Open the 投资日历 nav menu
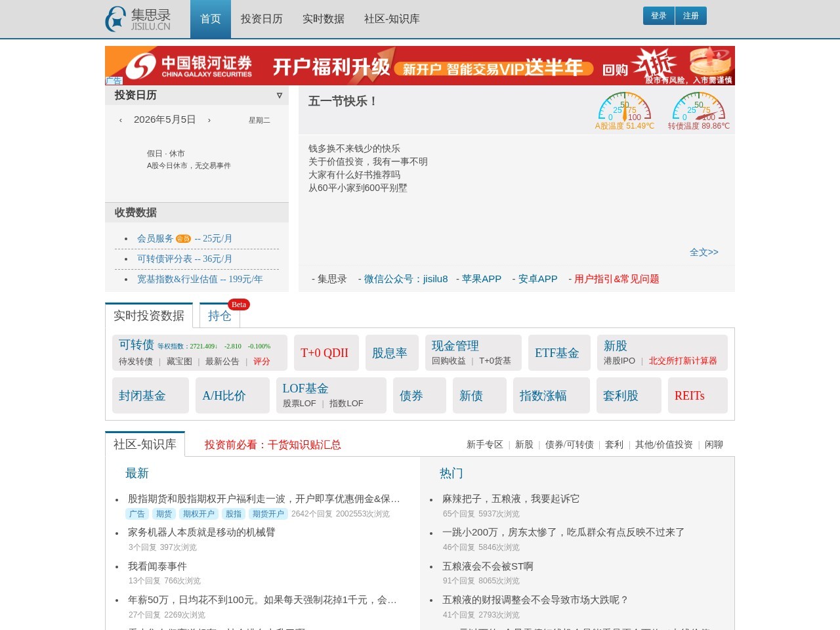The height and width of the screenshot is (630, 840). click(x=262, y=19)
